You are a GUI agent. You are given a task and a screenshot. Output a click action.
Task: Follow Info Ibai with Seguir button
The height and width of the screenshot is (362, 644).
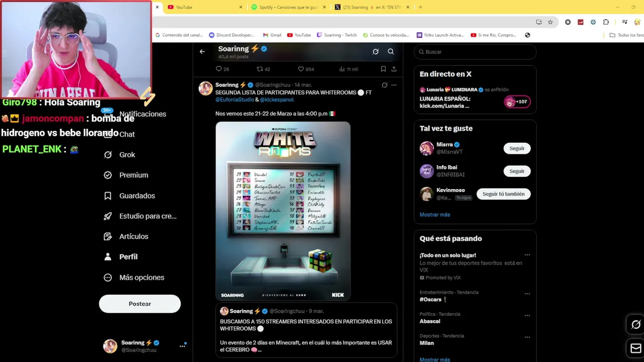click(517, 171)
